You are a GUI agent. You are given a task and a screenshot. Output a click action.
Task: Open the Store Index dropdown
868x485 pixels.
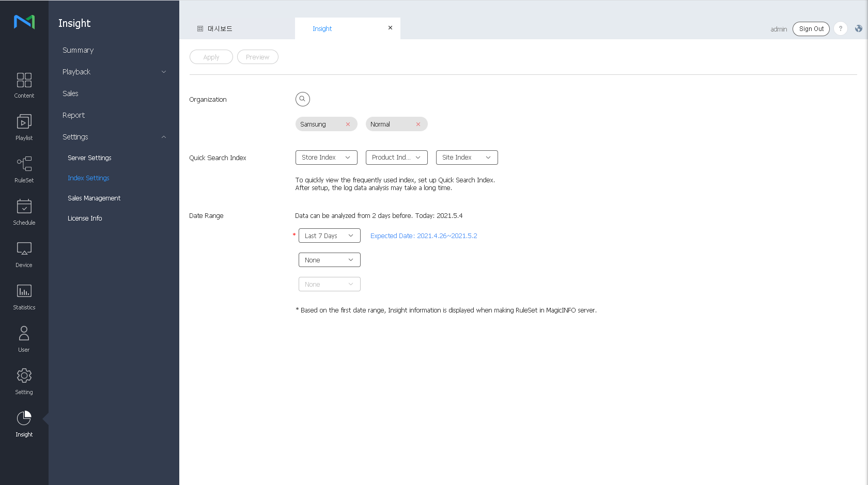pyautogui.click(x=326, y=158)
